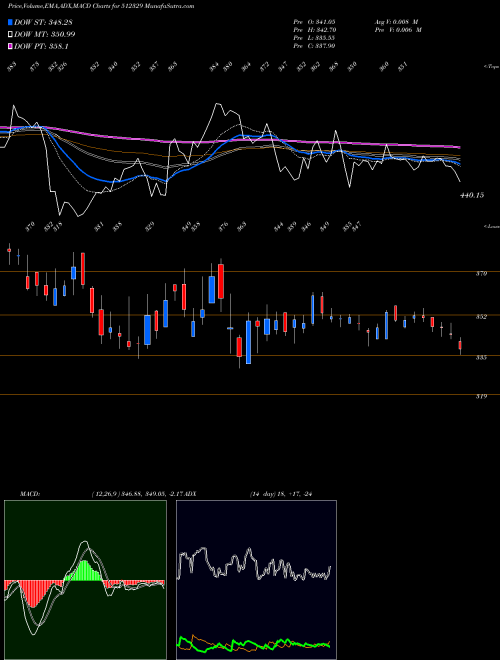Click the 319 price level label

(481, 397)
